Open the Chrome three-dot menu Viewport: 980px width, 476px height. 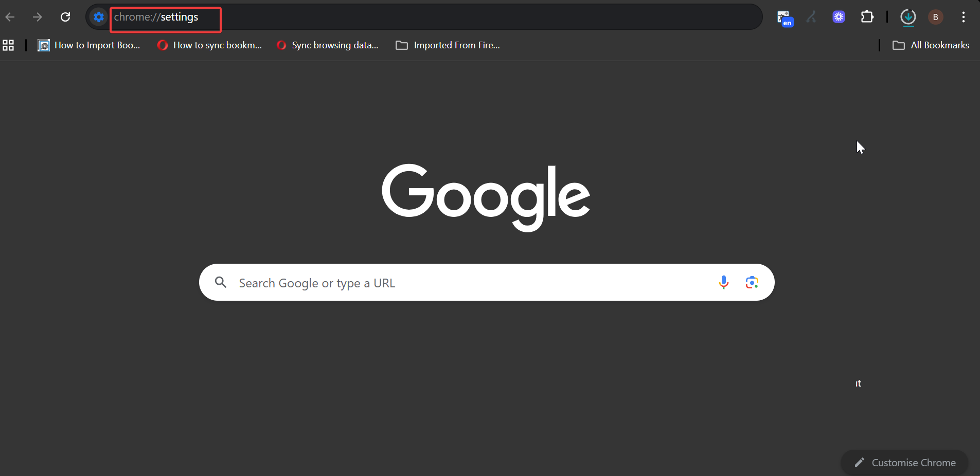tap(964, 17)
